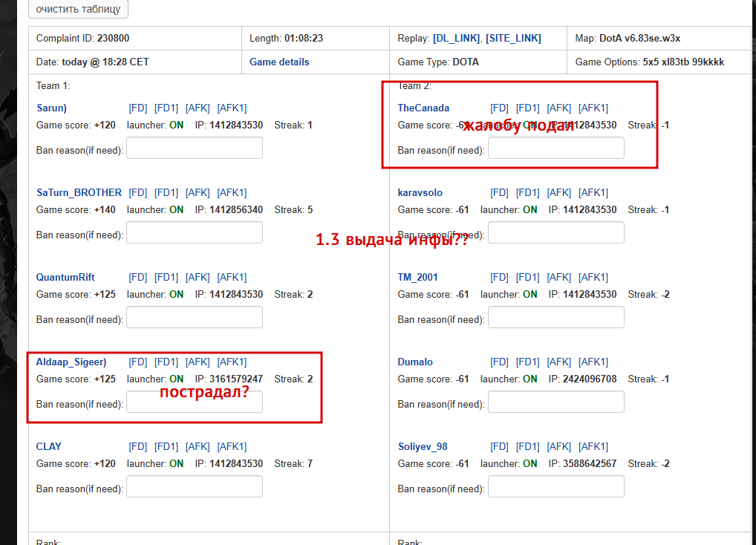The height and width of the screenshot is (545, 756).
Task: Click the очистить таблицу button
Action: pos(78,9)
